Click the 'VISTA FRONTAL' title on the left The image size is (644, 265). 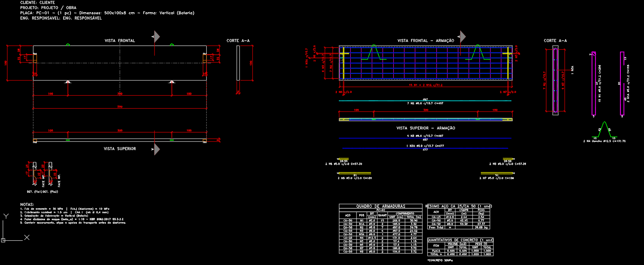point(120,40)
